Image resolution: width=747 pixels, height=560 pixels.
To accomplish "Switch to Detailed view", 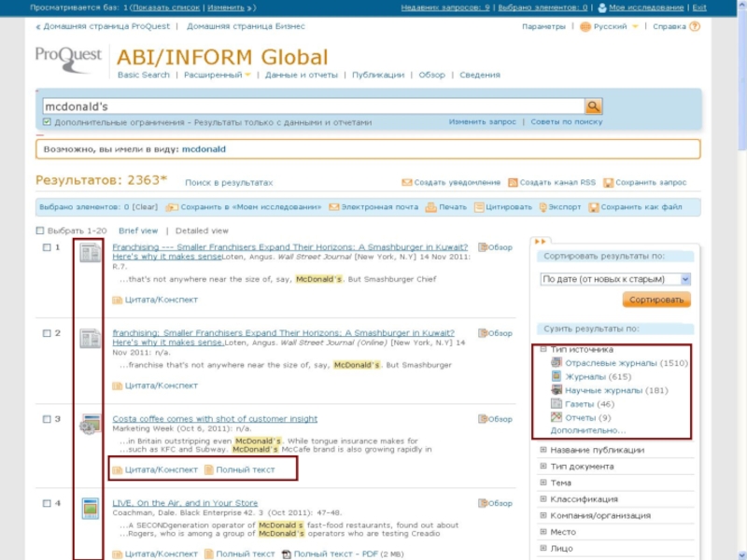I will (202, 231).
